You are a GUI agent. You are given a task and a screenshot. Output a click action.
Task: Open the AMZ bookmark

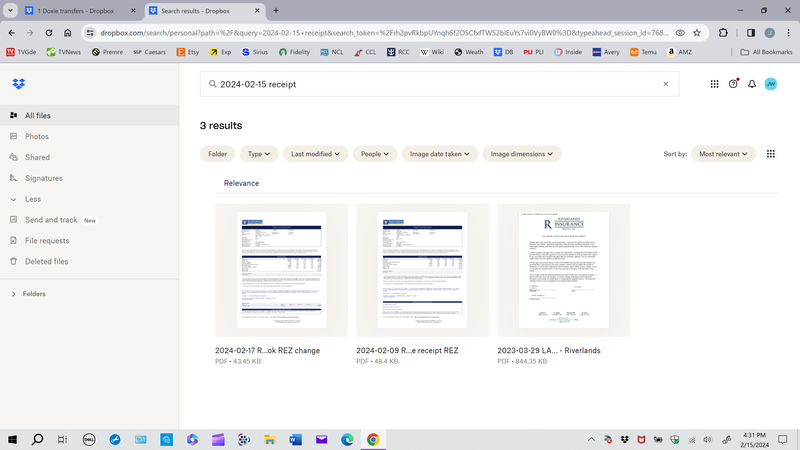(680, 52)
